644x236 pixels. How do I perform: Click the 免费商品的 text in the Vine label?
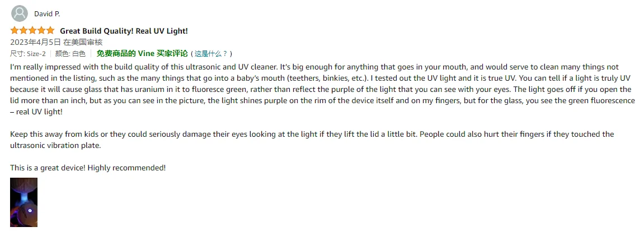116,54
